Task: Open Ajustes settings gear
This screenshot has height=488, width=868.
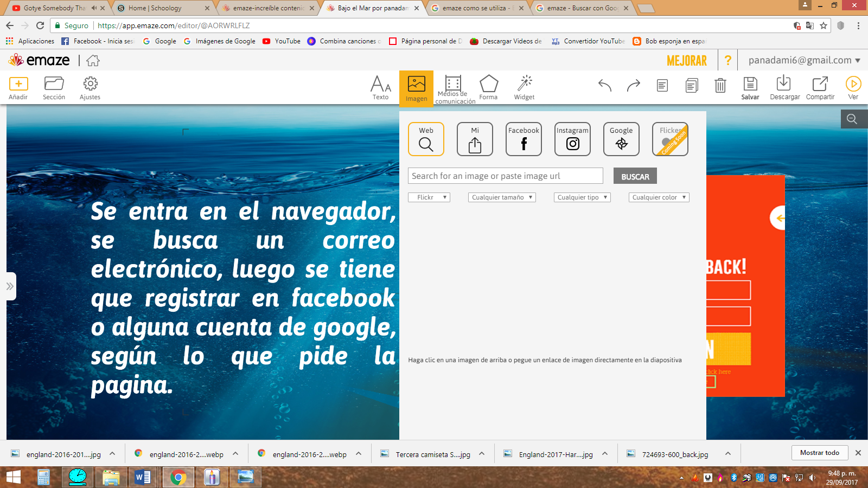Action: point(90,88)
